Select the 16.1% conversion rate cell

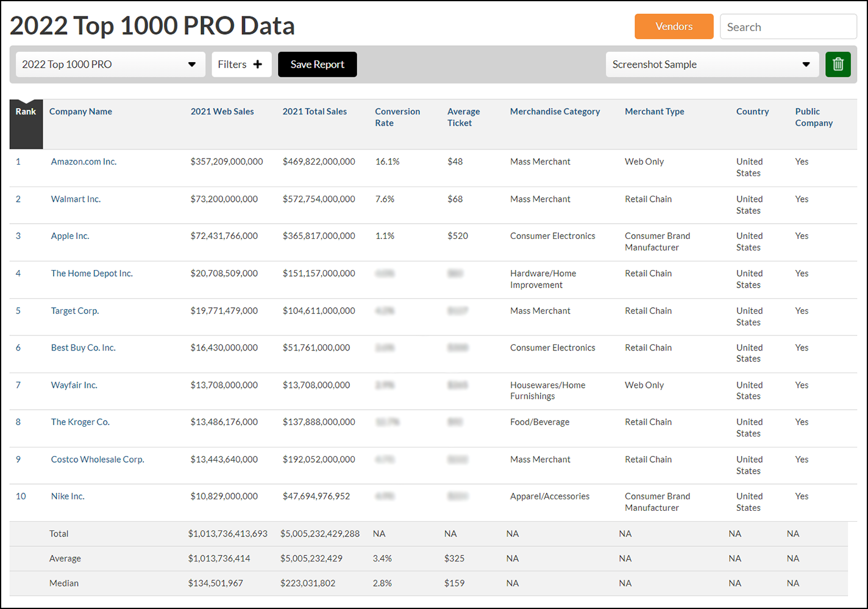point(388,162)
